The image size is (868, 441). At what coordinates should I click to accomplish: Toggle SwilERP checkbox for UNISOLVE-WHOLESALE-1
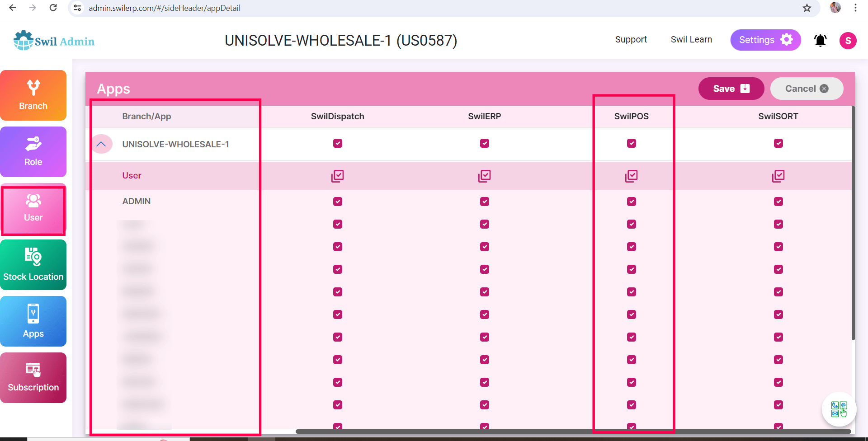pyautogui.click(x=485, y=143)
